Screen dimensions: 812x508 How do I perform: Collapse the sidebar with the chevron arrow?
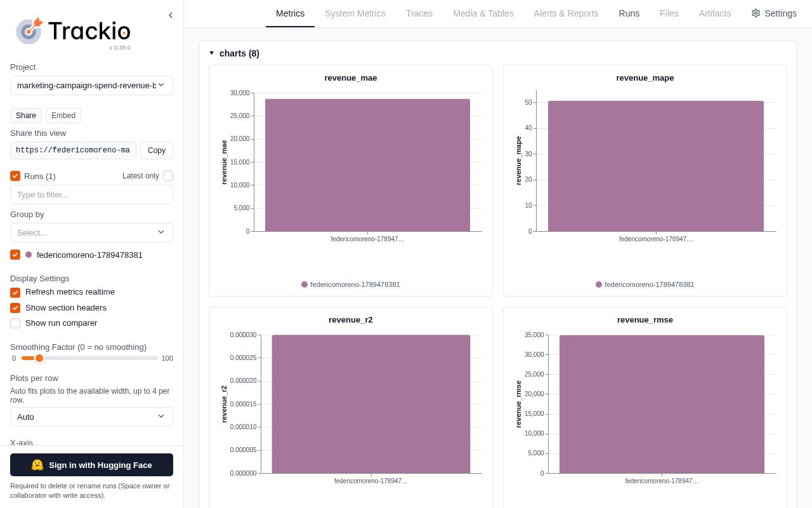pos(171,15)
